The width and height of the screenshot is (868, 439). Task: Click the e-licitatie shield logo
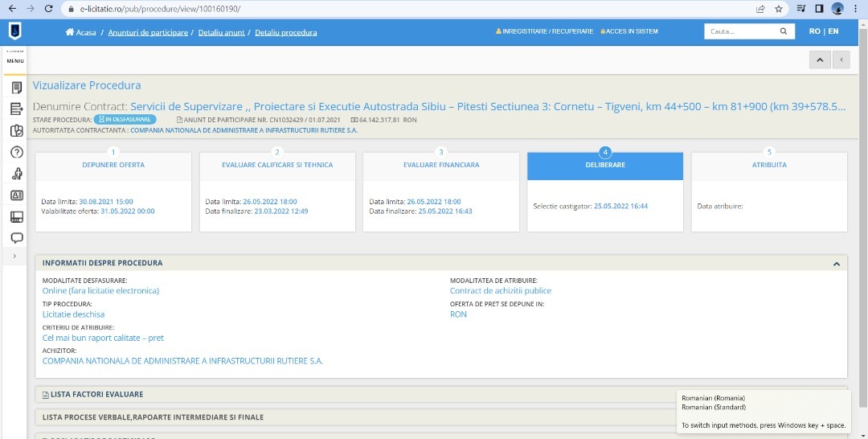click(15, 31)
